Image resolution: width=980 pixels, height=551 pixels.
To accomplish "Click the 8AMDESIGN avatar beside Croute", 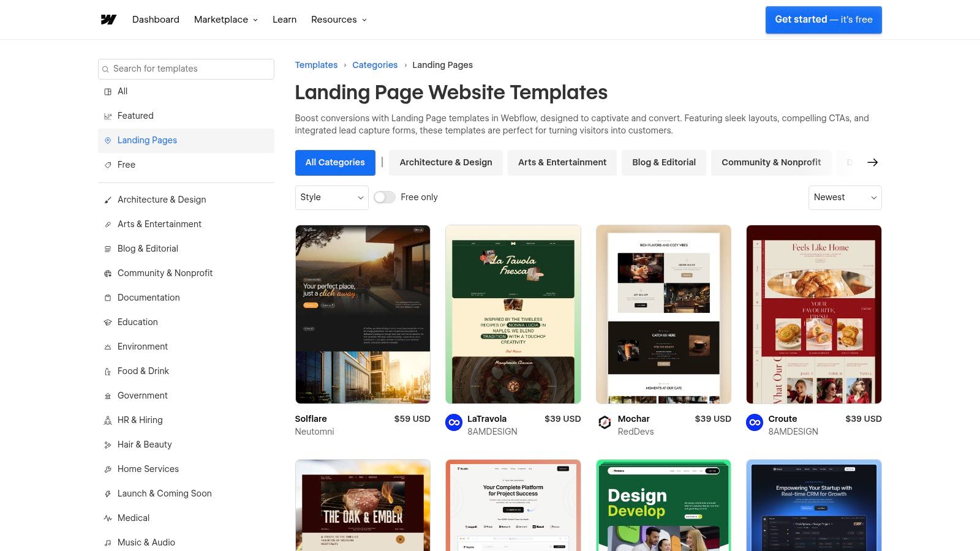I will (x=755, y=422).
